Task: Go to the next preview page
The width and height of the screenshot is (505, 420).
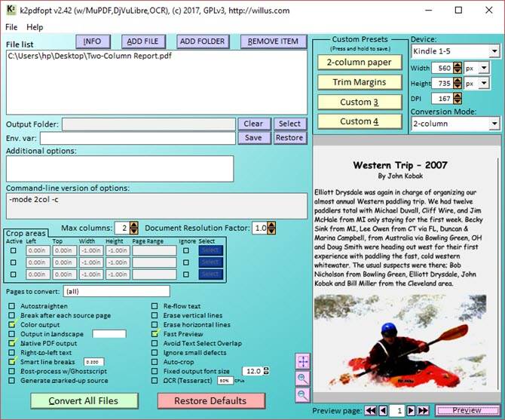Action: (411, 411)
